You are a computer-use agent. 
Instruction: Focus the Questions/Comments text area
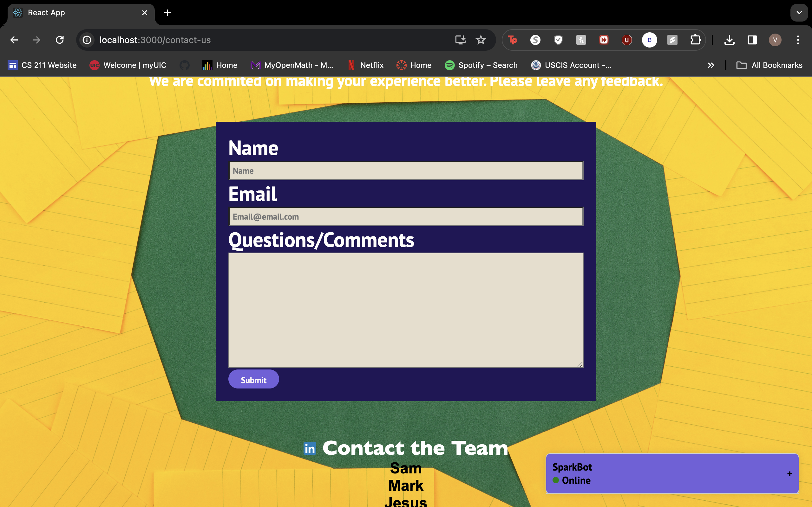pos(406,310)
